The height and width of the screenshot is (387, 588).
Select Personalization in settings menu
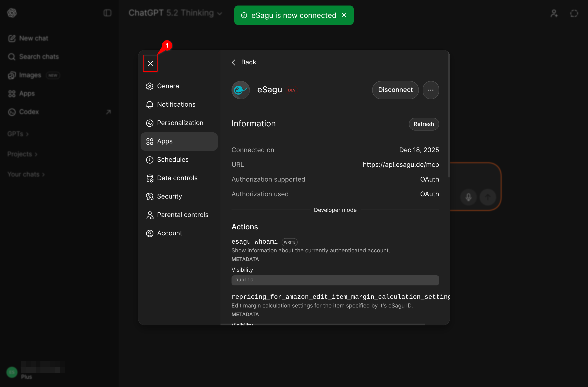click(x=180, y=123)
